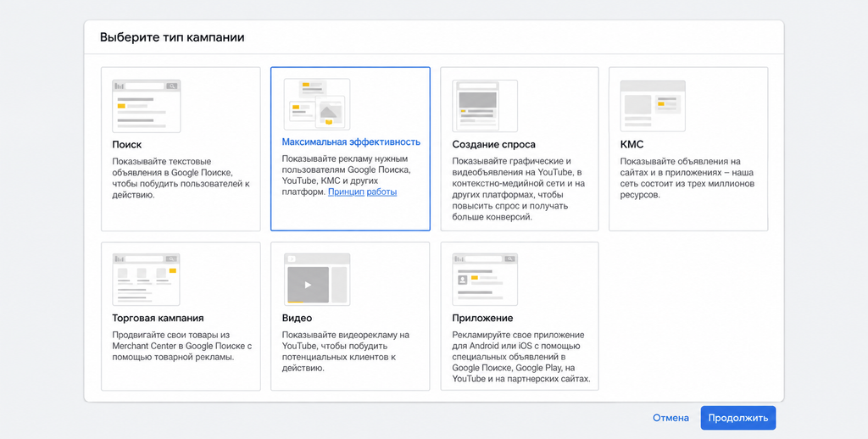Viewport: 868px width, 439px height.
Task: Click the description mentioning Merchant Center
Action: (x=182, y=346)
